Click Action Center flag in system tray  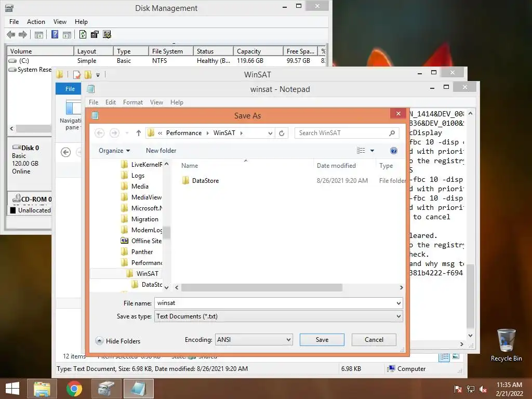coord(458,389)
